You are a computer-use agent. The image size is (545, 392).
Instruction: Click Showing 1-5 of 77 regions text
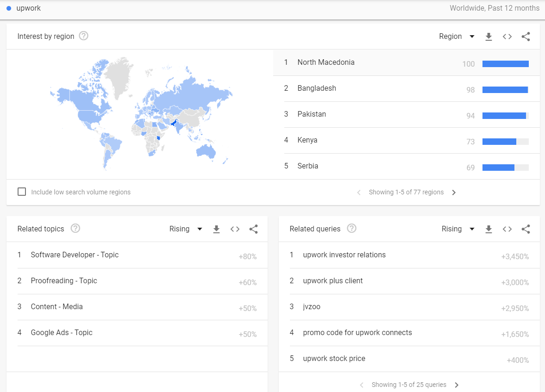click(x=406, y=192)
